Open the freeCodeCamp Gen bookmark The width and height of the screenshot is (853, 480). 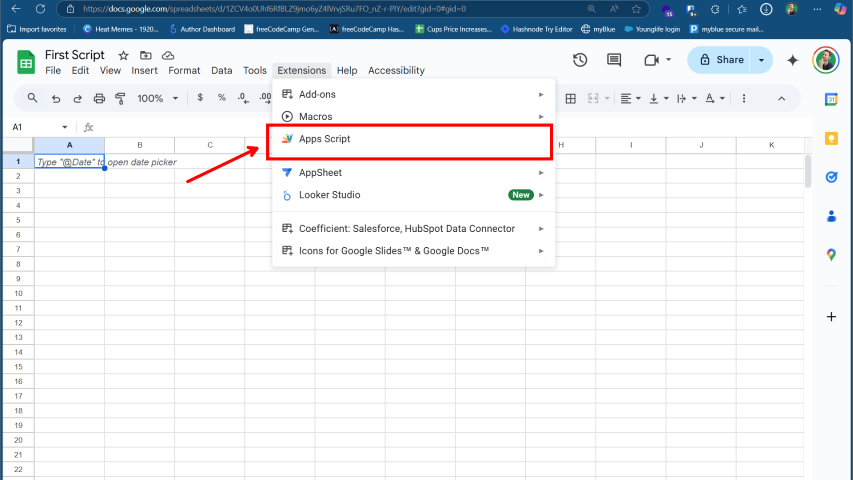click(x=281, y=29)
